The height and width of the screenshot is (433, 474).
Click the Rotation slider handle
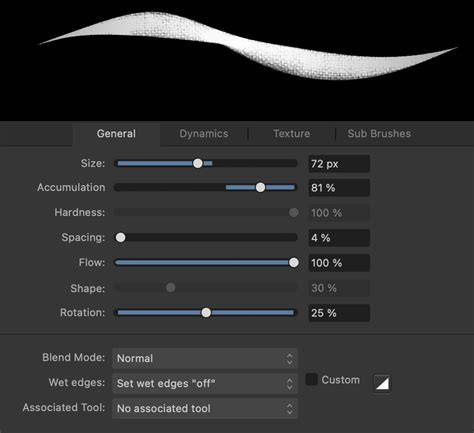tap(206, 313)
